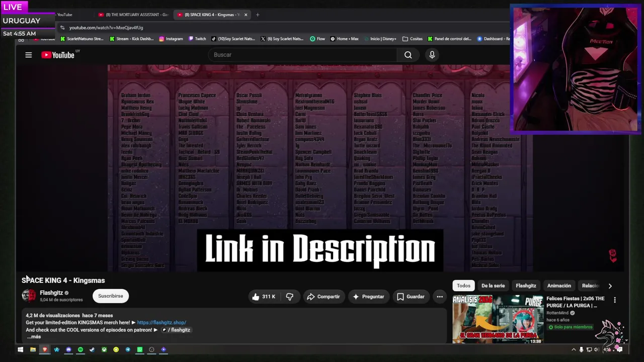
Task: Open Telegram from the taskbar
Action: (x=128, y=349)
